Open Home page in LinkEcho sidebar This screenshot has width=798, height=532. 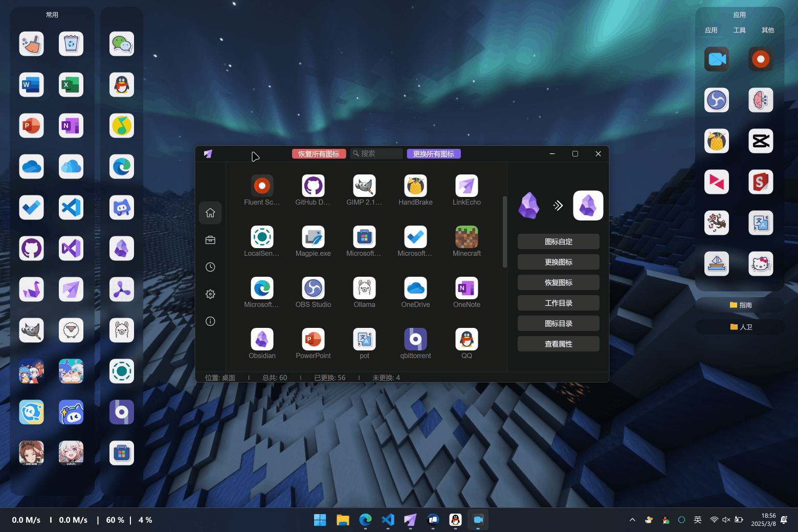(x=210, y=213)
